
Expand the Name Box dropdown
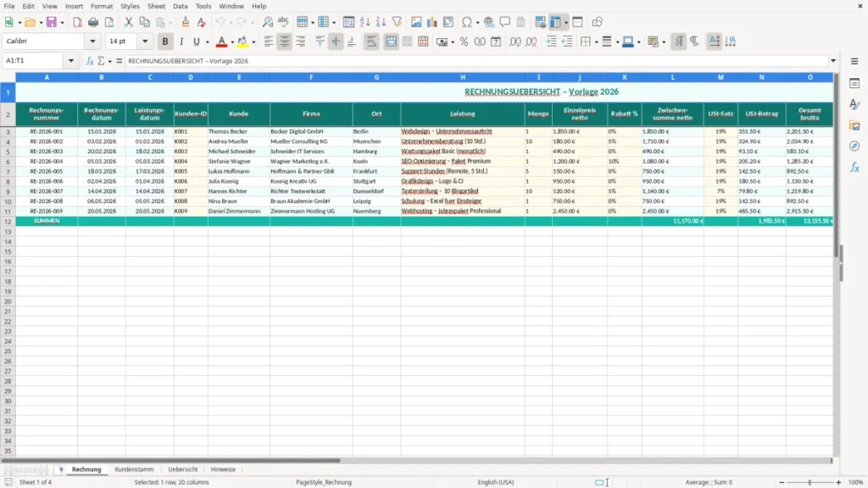[x=71, y=61]
